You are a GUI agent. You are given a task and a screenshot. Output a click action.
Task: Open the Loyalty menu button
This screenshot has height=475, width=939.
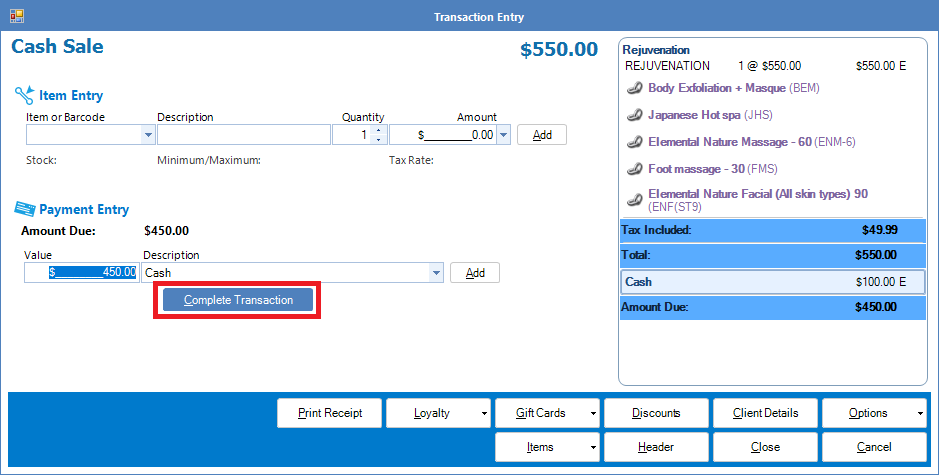point(439,413)
